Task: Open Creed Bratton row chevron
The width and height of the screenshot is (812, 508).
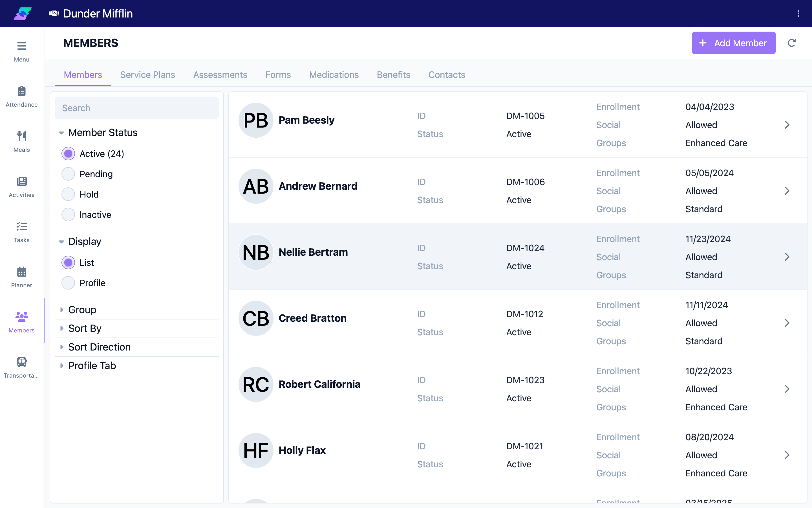Action: pyautogui.click(x=787, y=323)
